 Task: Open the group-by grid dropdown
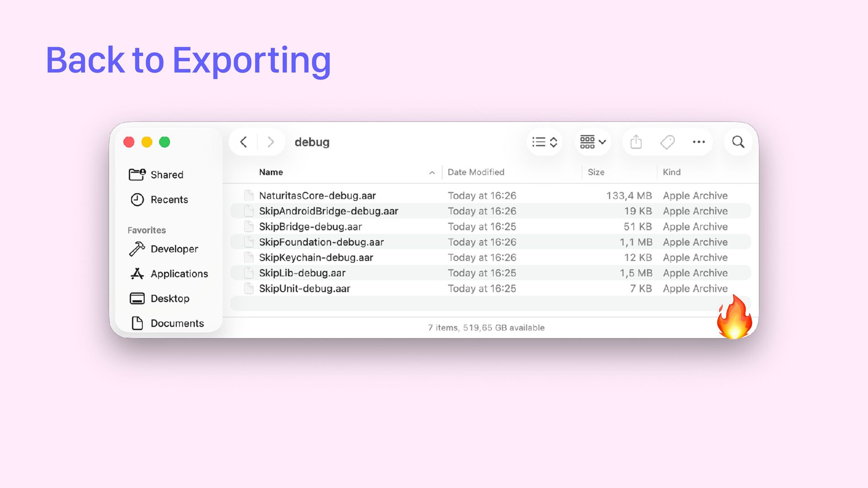(x=593, y=142)
